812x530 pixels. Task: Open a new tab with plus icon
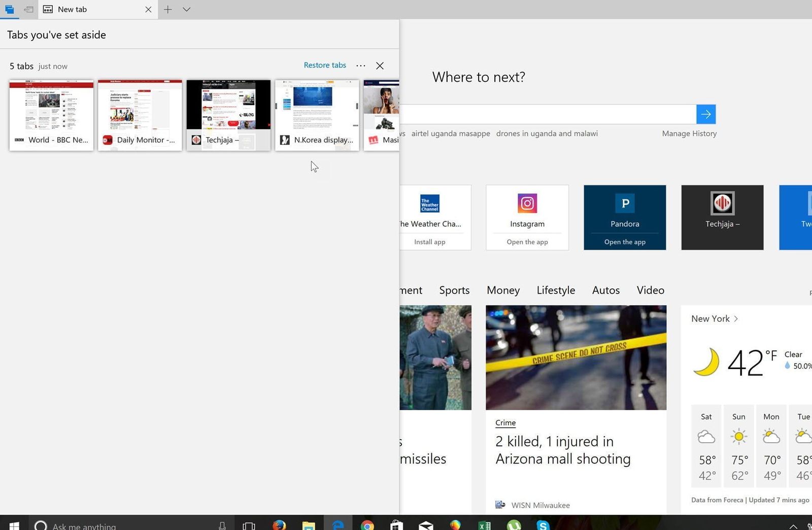click(167, 9)
